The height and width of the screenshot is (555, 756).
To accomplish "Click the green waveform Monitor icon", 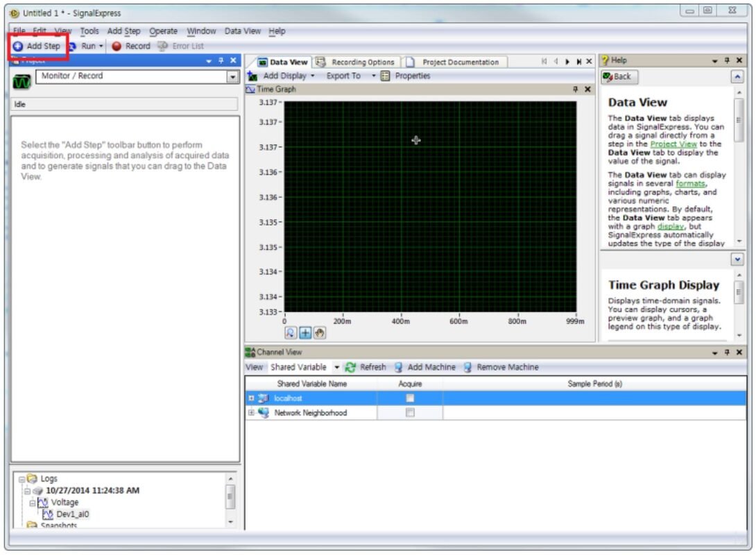I will [22, 81].
